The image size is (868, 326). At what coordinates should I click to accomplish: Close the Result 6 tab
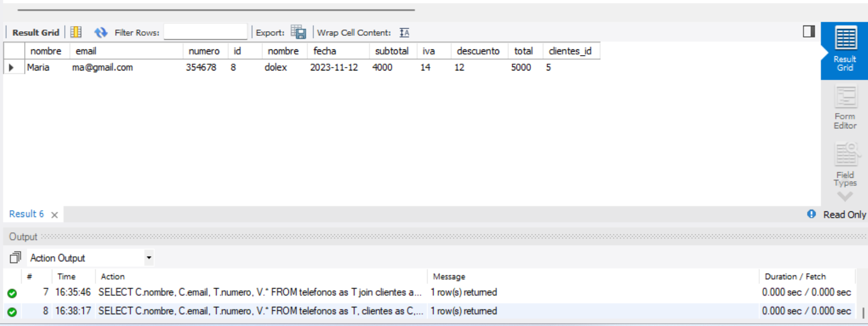pos(54,215)
